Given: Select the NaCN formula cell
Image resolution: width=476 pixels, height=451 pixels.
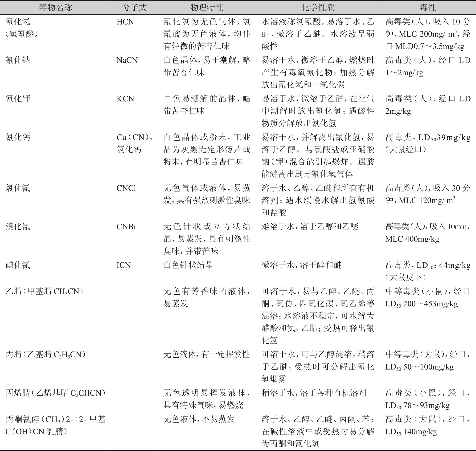Looking at the screenshot, I should pyautogui.click(x=127, y=60).
